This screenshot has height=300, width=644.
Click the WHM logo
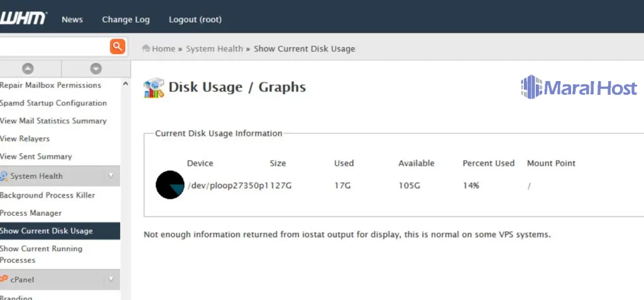tap(23, 18)
